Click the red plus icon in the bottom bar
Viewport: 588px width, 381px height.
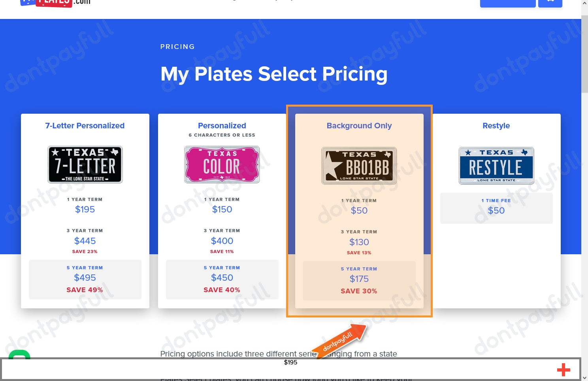(x=563, y=370)
